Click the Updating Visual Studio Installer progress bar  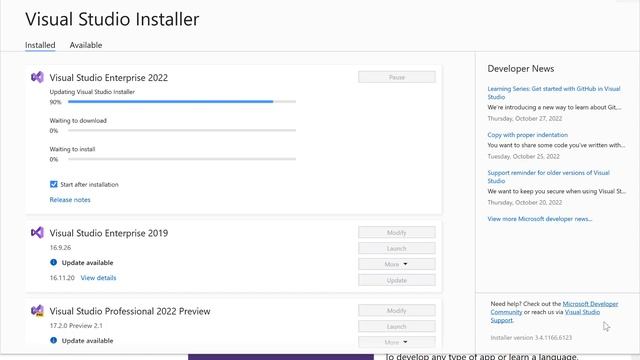[182, 102]
